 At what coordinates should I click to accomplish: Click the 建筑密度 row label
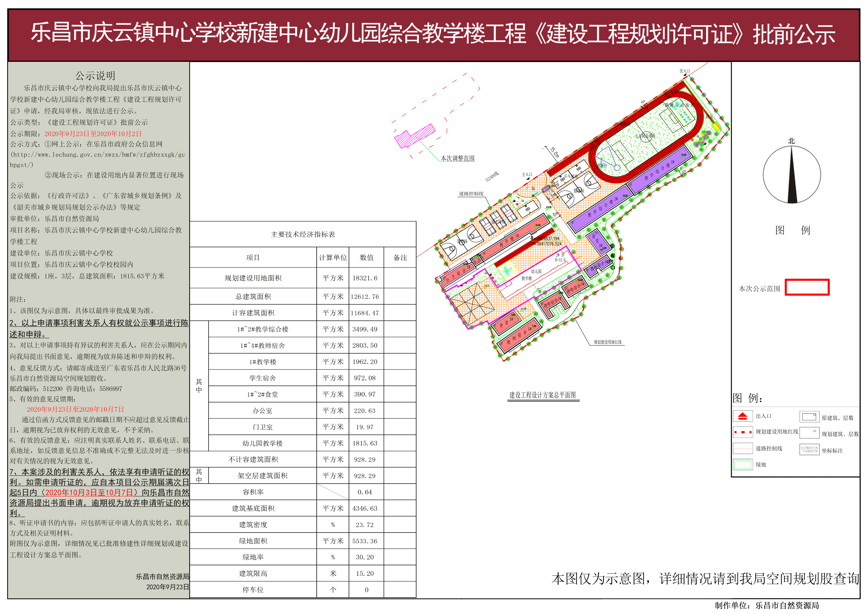click(253, 525)
